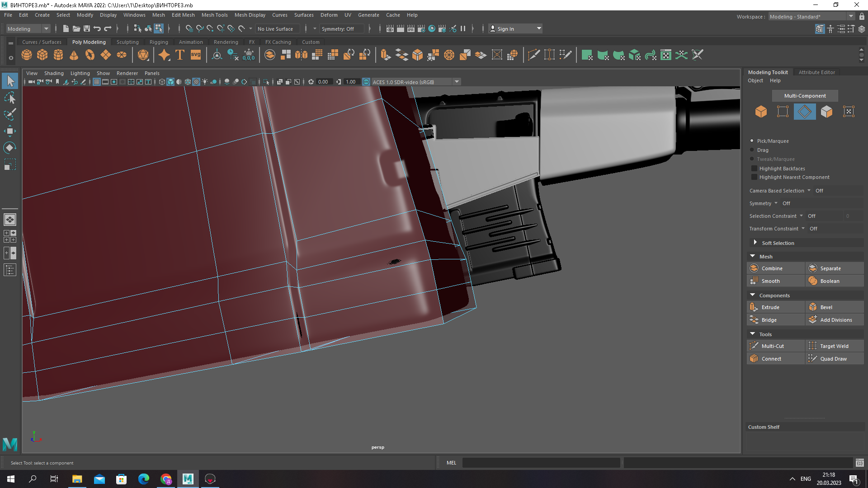Switch to the Sculpting shelf tab
This screenshot has height=488, width=868.
[127, 42]
